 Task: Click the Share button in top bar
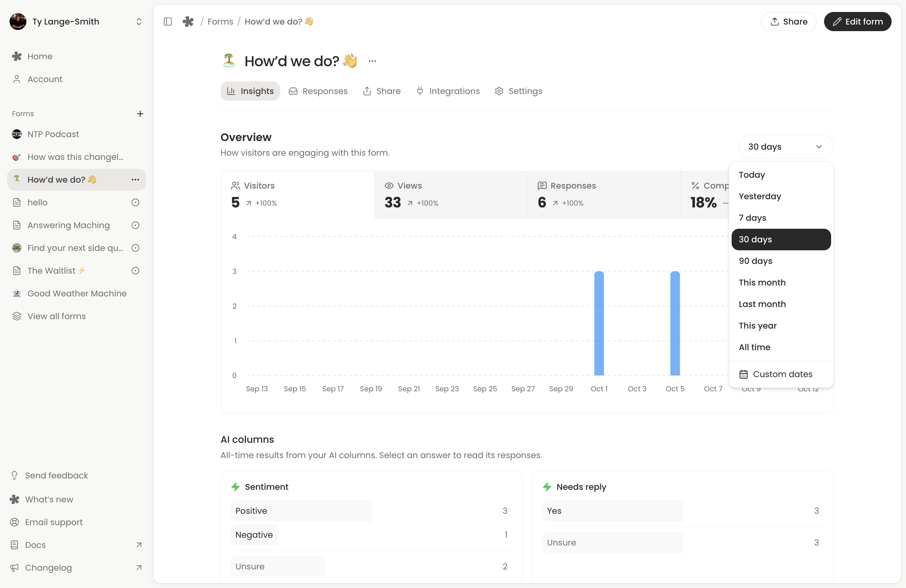[789, 22]
